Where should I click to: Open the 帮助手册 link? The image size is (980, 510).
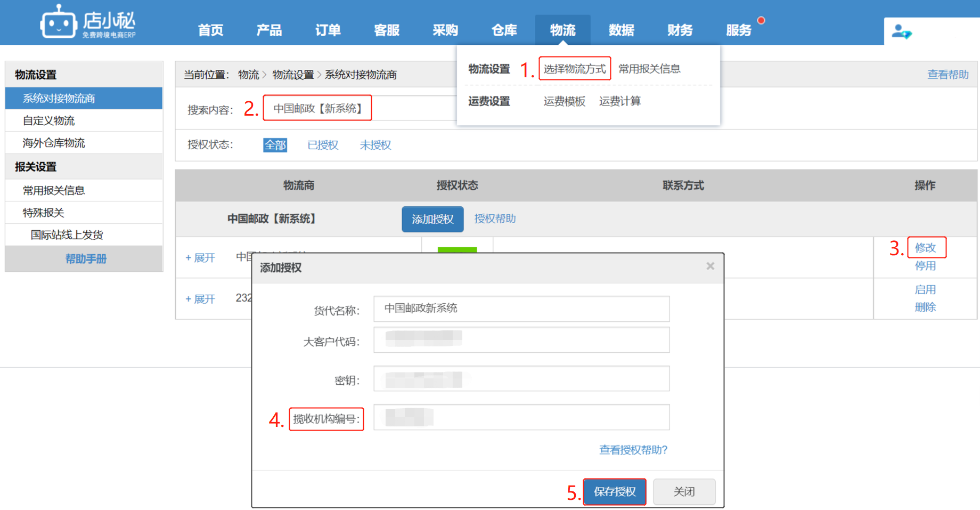[86, 259]
